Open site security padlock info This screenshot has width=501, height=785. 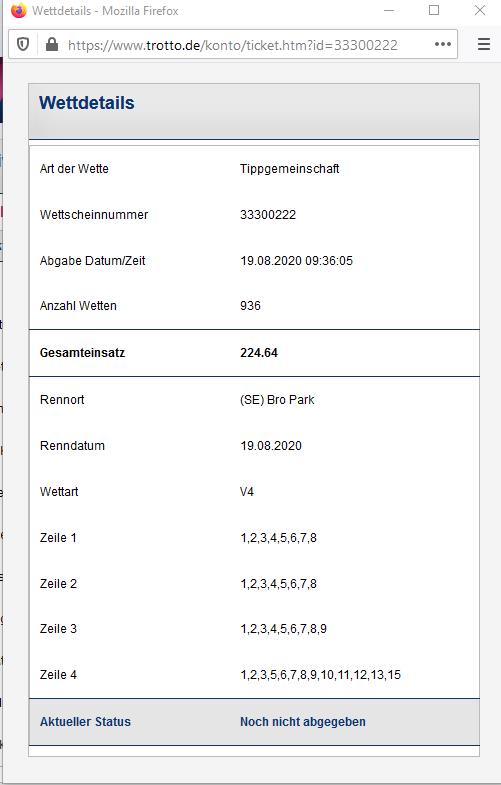52,45
